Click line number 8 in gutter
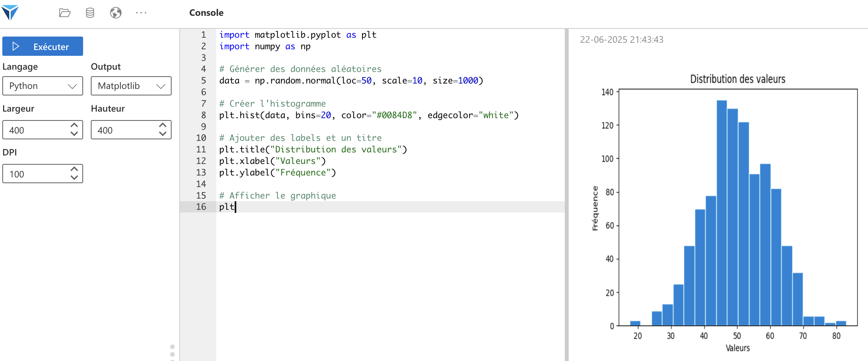 pos(204,115)
